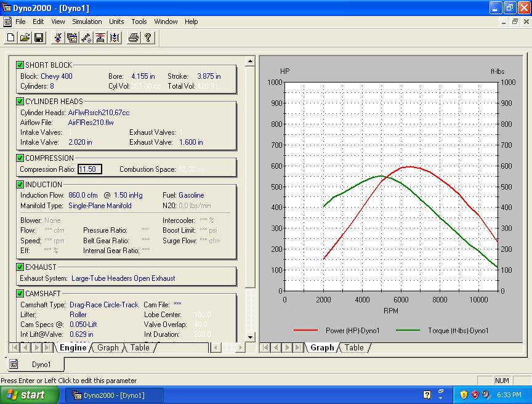
Task: Open the Simulation menu
Action: (x=87, y=22)
